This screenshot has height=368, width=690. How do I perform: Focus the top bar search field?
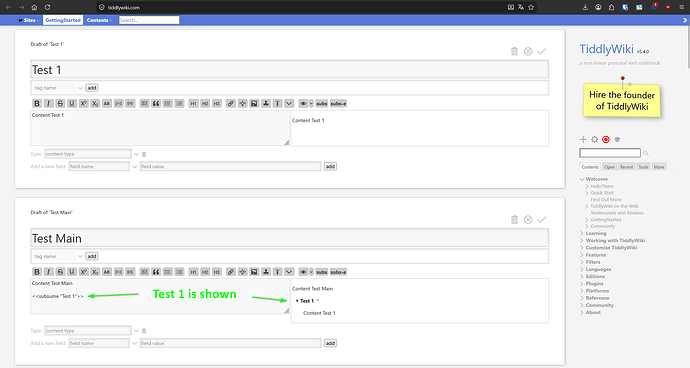(149, 20)
